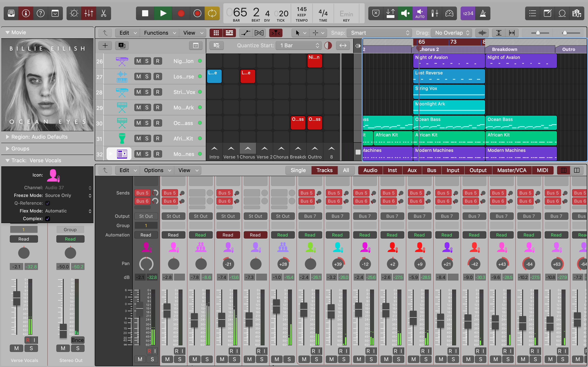Switch the mixer to Single view
The image size is (588, 367).
click(298, 170)
